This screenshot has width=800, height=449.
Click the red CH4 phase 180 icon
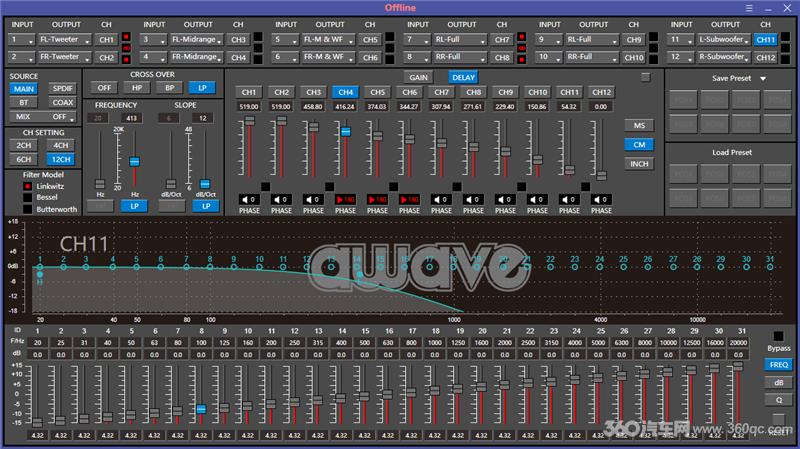345,199
